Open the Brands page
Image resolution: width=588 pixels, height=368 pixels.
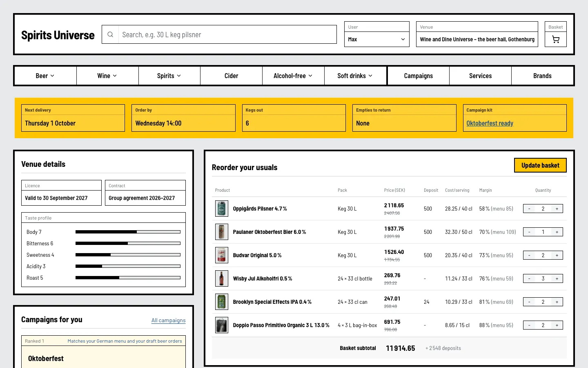pos(542,76)
